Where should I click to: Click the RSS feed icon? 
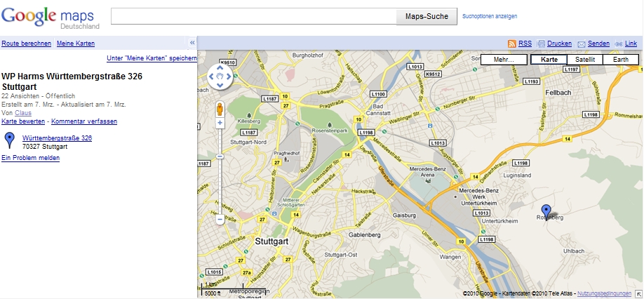tap(512, 44)
